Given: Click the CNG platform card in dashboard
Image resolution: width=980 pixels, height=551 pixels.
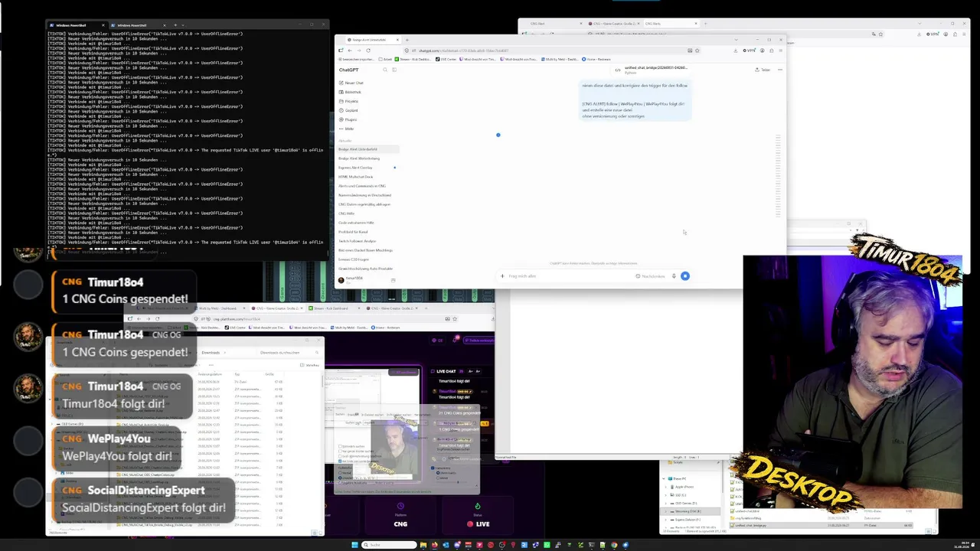Looking at the screenshot, I should tap(400, 516).
